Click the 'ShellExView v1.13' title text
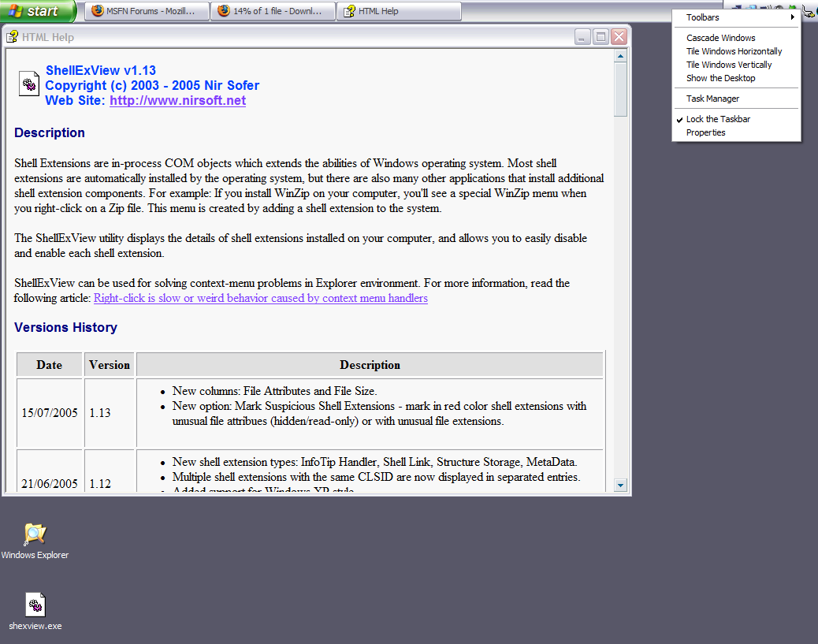The height and width of the screenshot is (644, 818). pos(101,70)
